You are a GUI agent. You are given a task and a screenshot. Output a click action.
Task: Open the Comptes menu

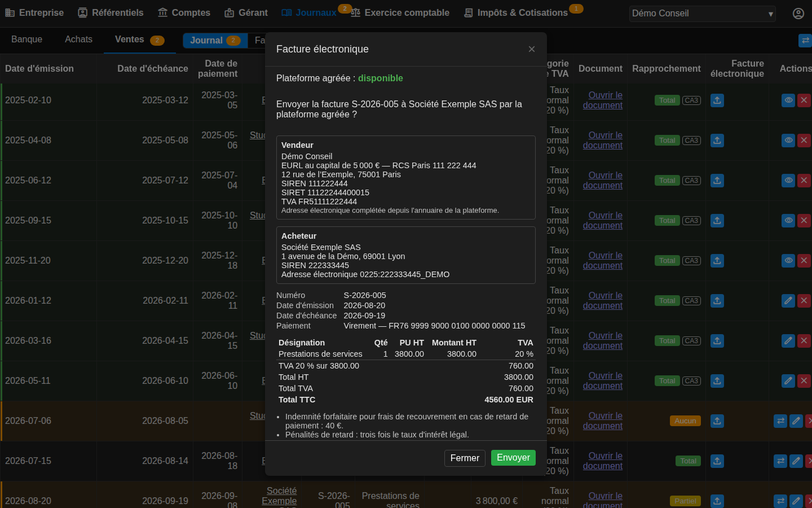[184, 12]
